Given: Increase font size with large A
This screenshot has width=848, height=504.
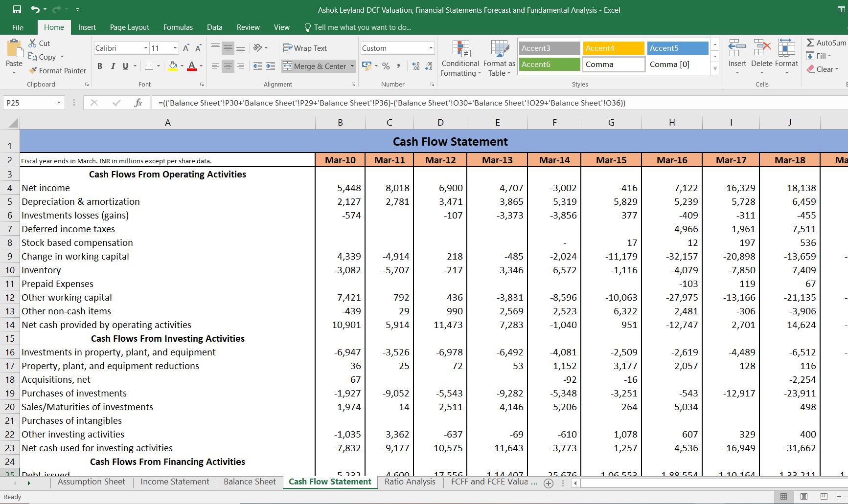Looking at the screenshot, I should click(x=186, y=48).
